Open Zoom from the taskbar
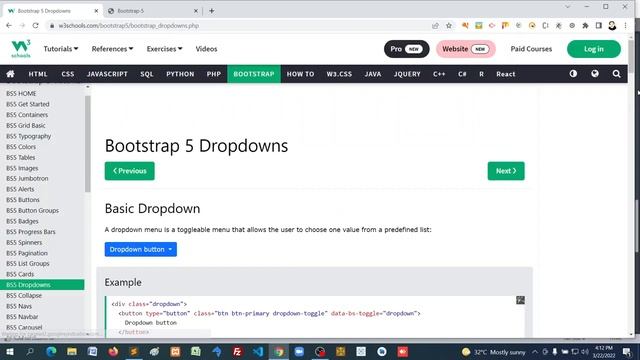Image resolution: width=640 pixels, height=360 pixels. [299, 351]
